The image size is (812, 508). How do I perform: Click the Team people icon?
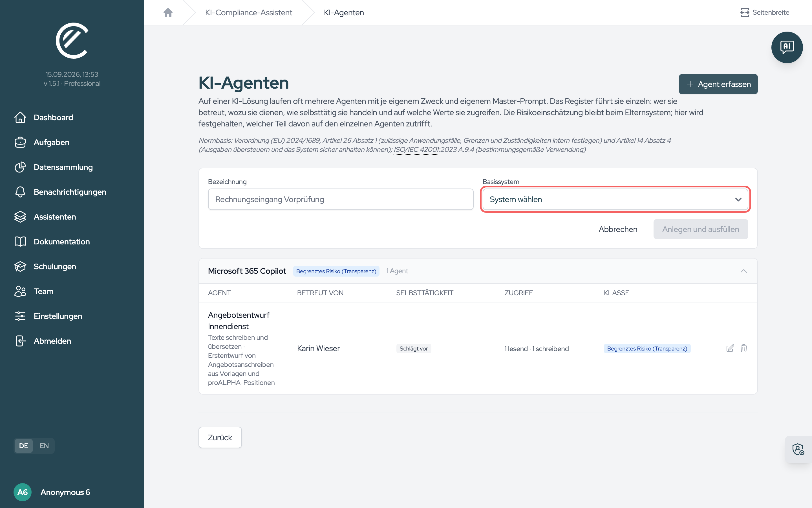pyautogui.click(x=20, y=291)
